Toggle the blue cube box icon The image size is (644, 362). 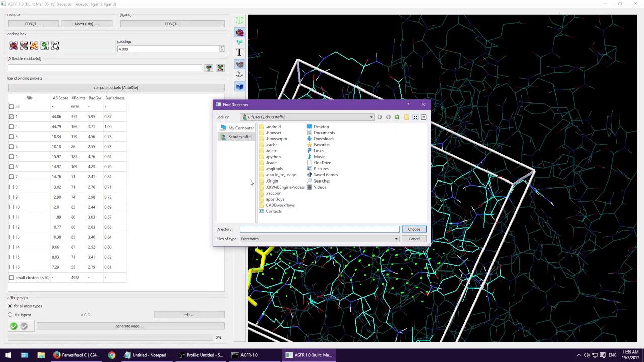(x=239, y=86)
